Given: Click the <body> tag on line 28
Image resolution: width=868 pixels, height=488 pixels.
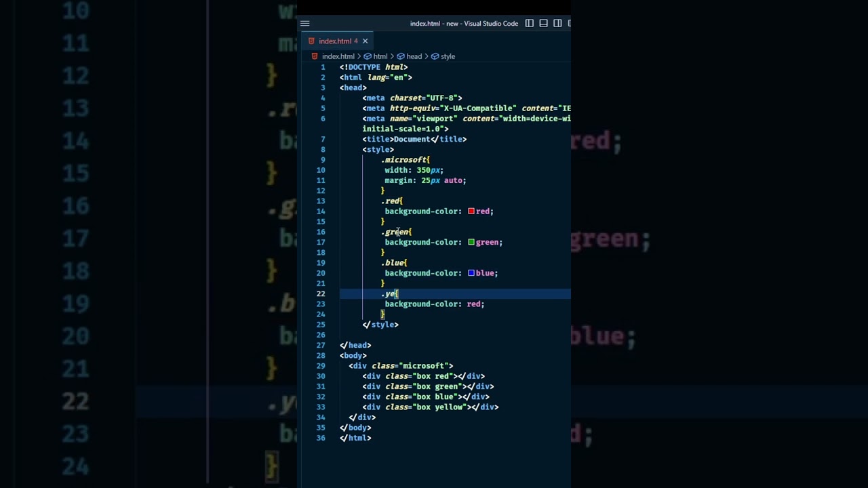Looking at the screenshot, I should (x=353, y=355).
